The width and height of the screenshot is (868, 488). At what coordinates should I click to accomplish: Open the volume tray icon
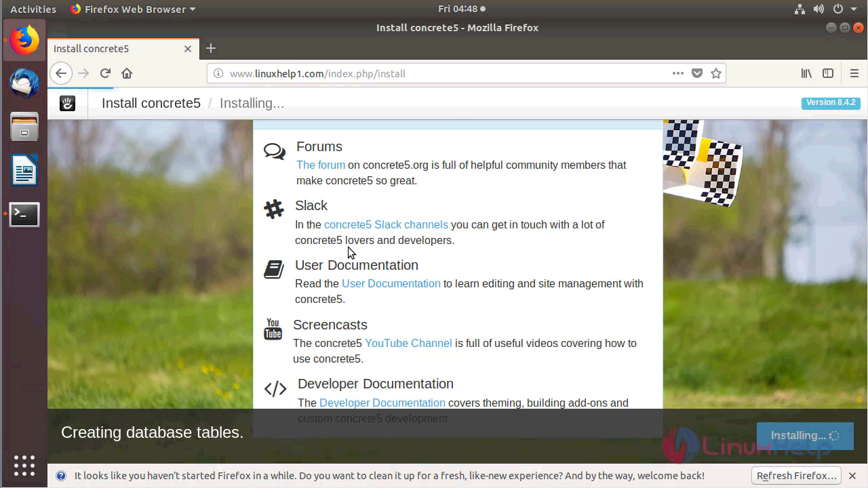tap(818, 9)
